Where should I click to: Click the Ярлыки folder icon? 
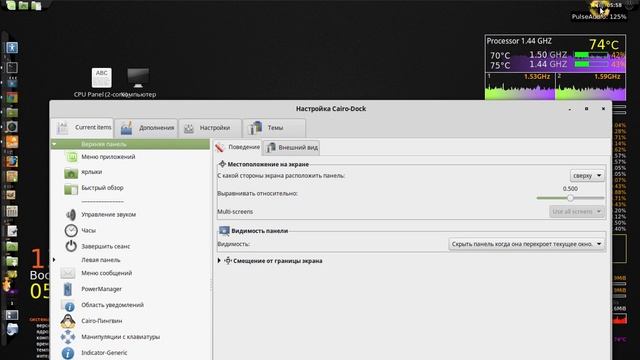click(71, 173)
